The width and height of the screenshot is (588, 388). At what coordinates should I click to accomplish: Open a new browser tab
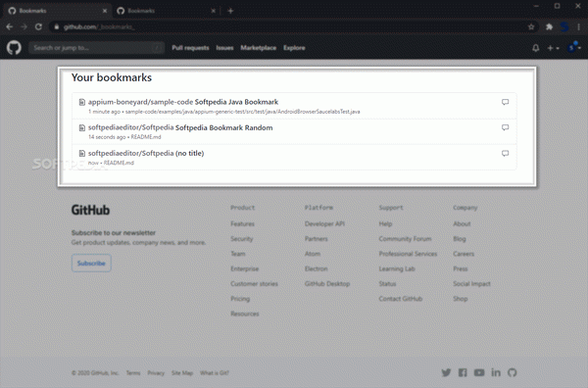coord(230,11)
